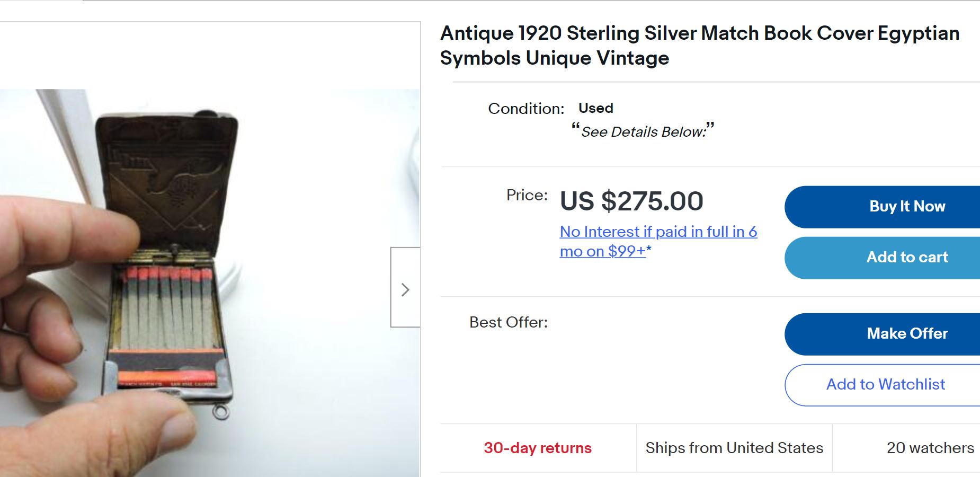Click the Condition label

coord(526,109)
